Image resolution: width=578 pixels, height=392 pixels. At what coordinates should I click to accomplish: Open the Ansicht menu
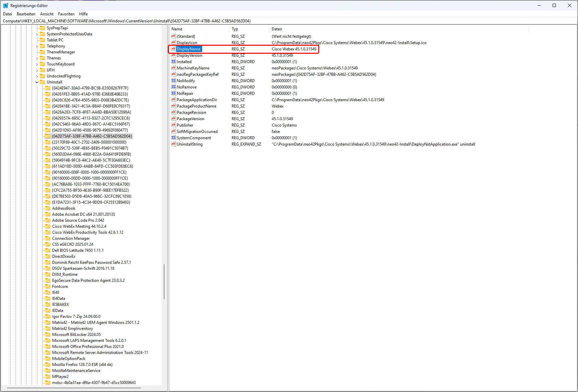click(x=47, y=14)
